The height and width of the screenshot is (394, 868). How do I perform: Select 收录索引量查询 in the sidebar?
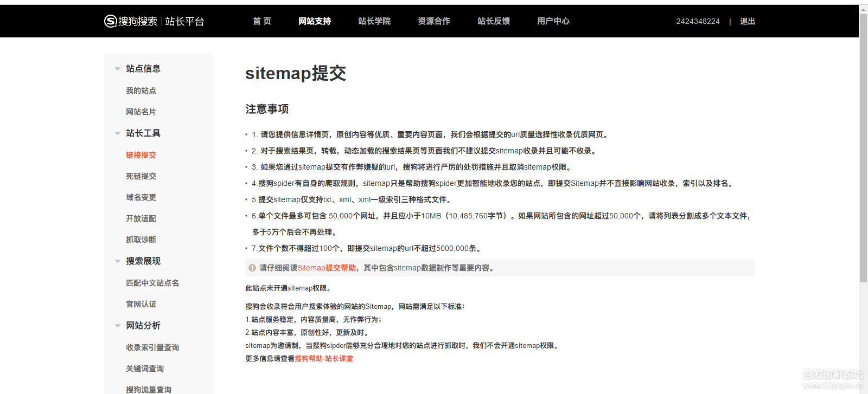152,347
